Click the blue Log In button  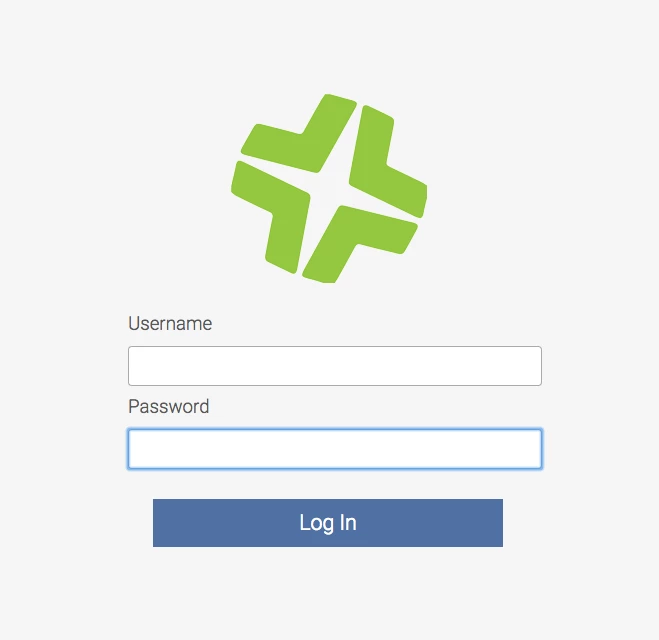tap(328, 523)
